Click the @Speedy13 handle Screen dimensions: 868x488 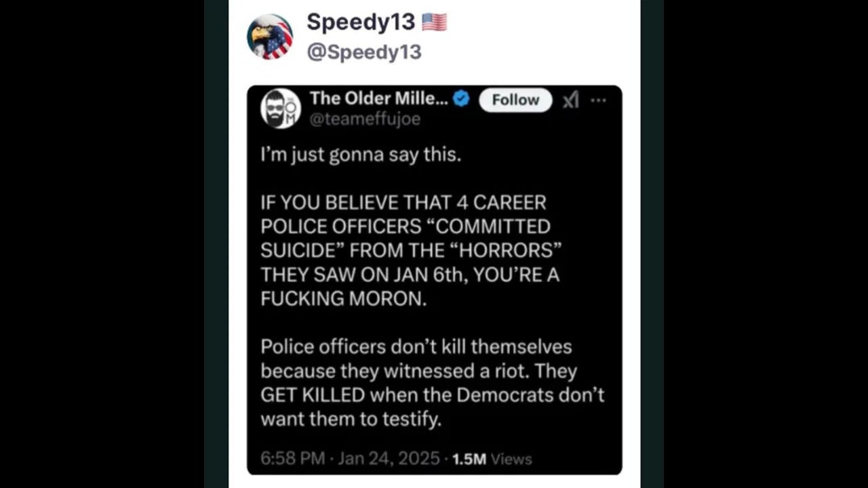click(x=364, y=52)
